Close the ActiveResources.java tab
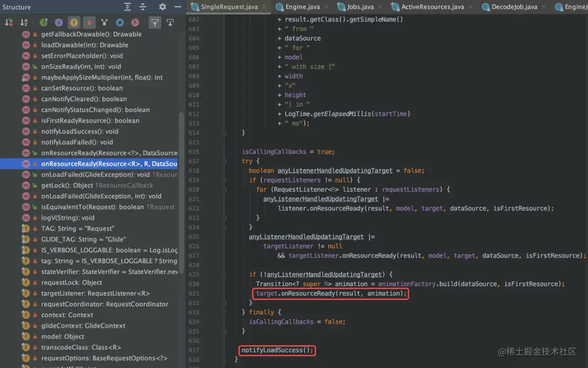This screenshot has width=588, height=368. 471,7
